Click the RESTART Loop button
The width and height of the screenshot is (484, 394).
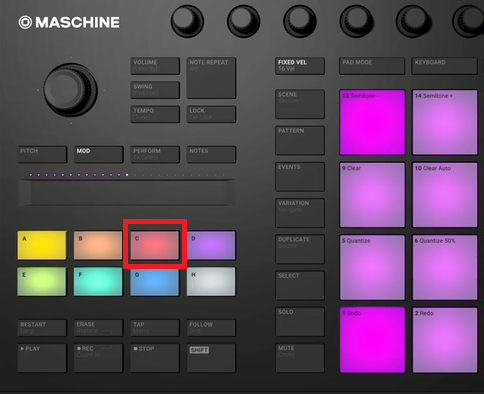click(x=42, y=328)
